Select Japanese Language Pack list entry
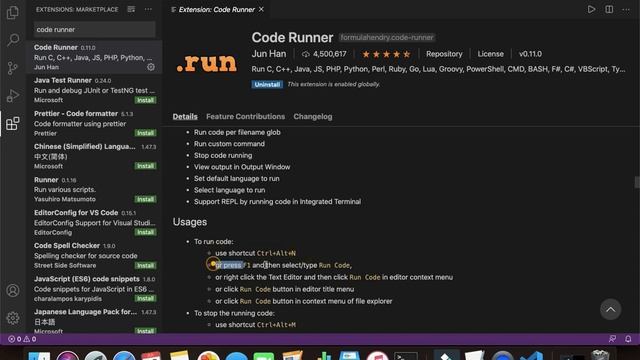Image resolution: width=640 pixels, height=360 pixels. 94,321
